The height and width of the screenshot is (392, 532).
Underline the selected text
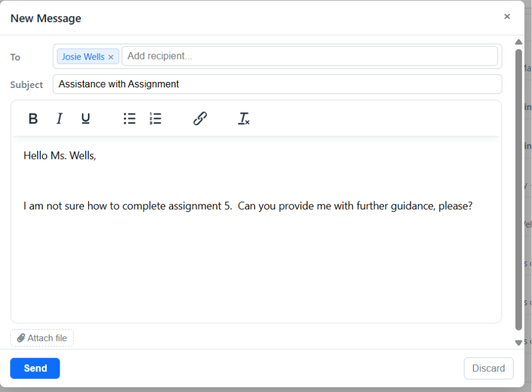[86, 119]
